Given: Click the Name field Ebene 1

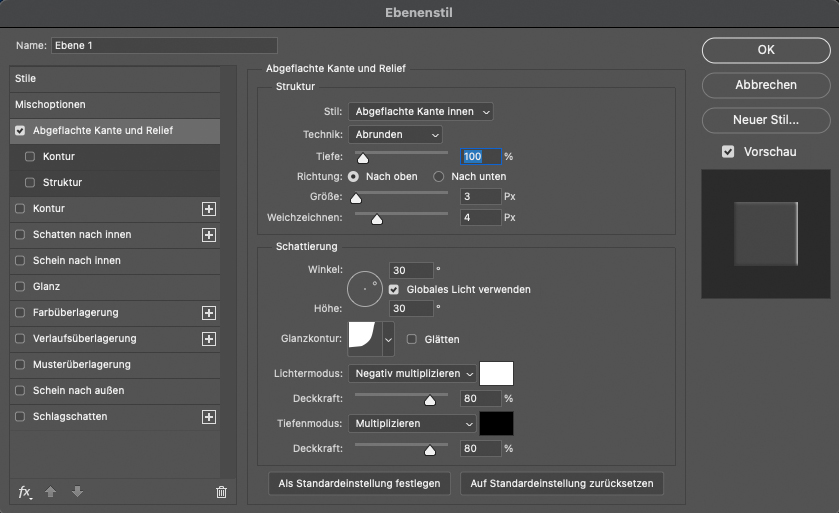Looking at the screenshot, I should click(x=164, y=45).
